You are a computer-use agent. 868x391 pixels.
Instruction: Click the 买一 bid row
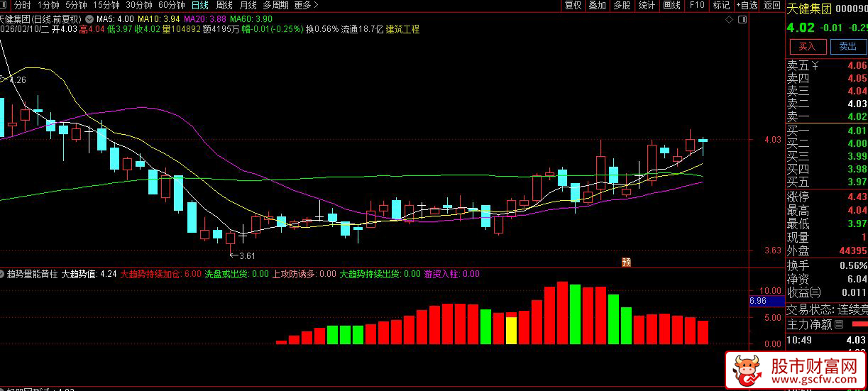click(x=827, y=131)
